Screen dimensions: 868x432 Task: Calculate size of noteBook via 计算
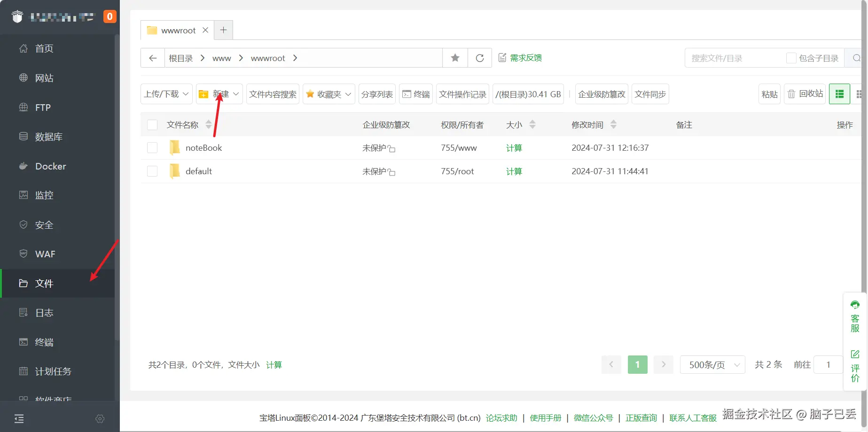[514, 148]
